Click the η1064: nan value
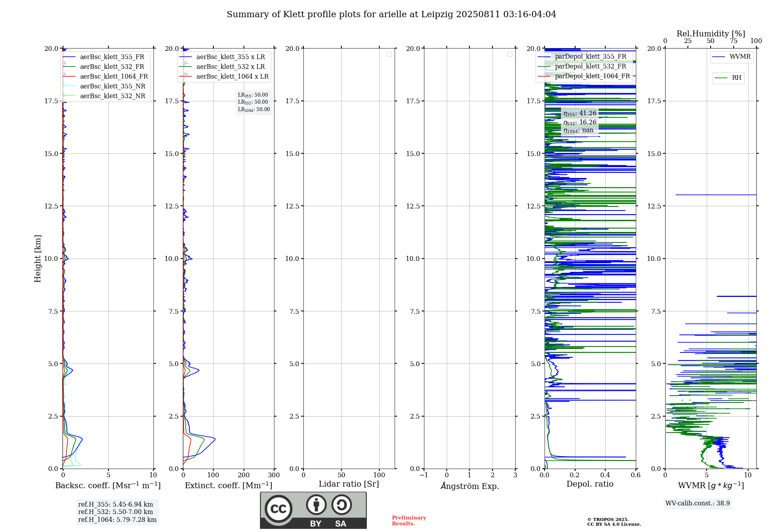The height and width of the screenshot is (532, 783). point(578,130)
